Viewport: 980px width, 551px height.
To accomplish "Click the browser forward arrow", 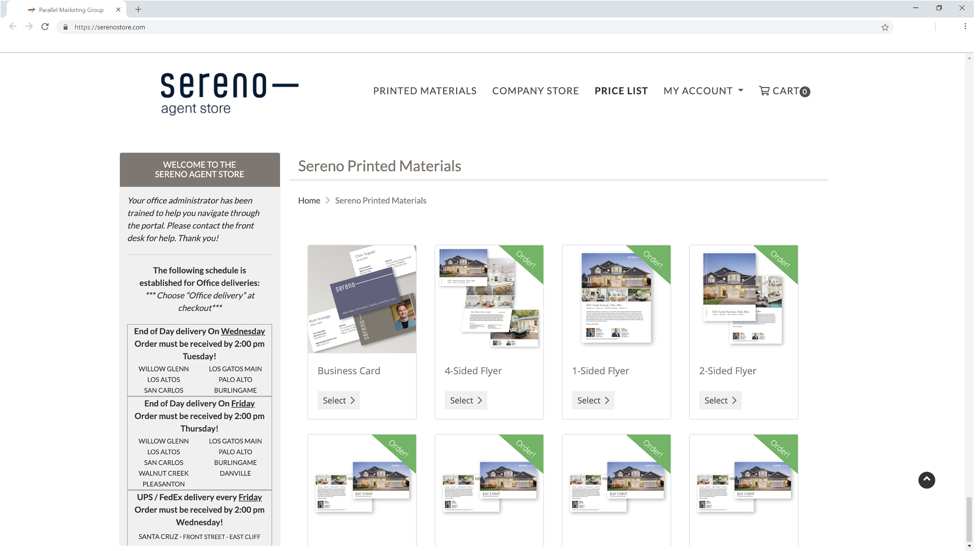I will tap(29, 27).
